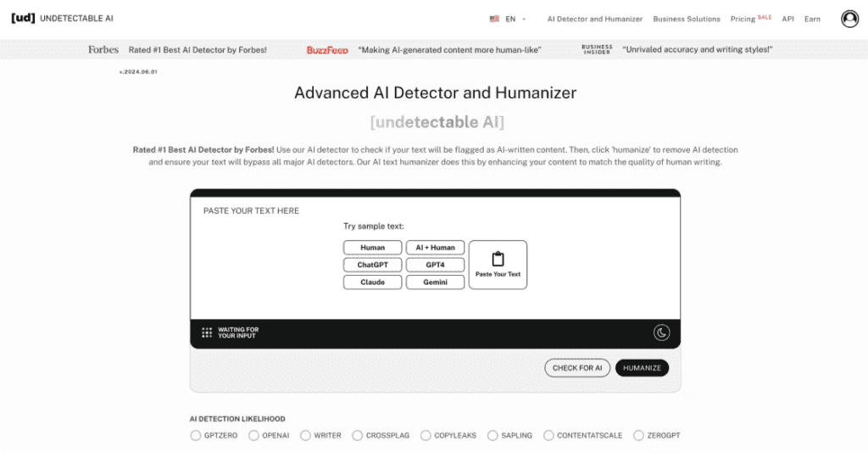This screenshot has height=453, width=868.
Task: Click the WAITING FOR YOUR INPUT status
Action: pos(238,333)
